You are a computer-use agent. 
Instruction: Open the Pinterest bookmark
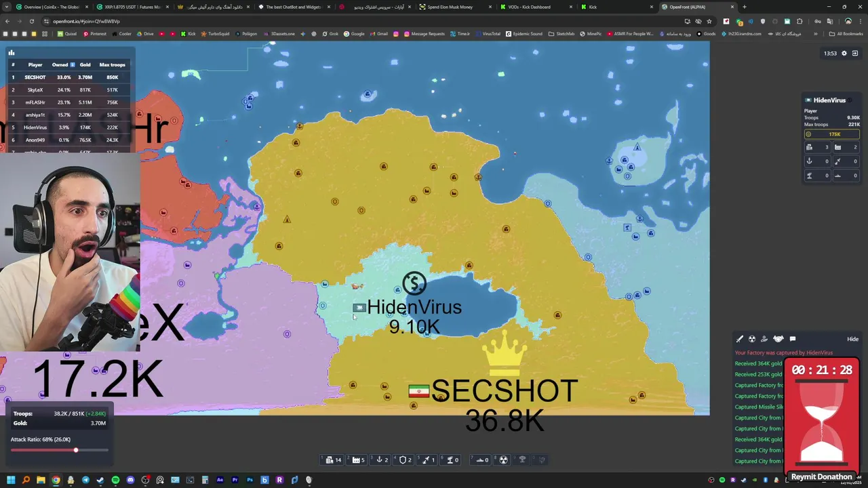95,34
